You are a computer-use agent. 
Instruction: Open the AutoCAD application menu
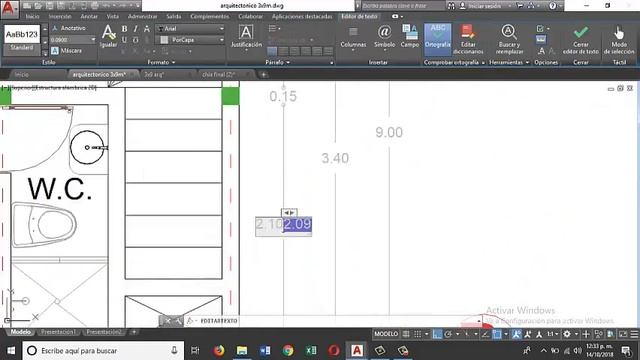pyautogui.click(x=9, y=9)
